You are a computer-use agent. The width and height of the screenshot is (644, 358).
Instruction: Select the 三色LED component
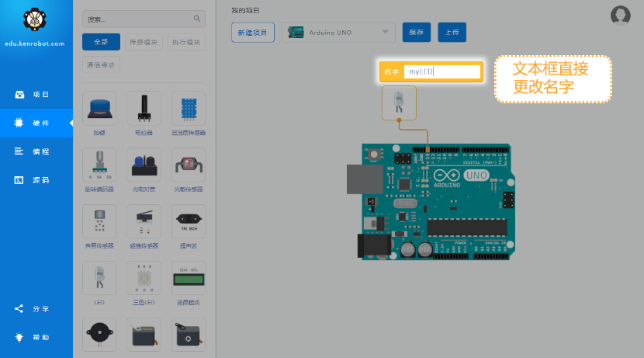coord(144,278)
